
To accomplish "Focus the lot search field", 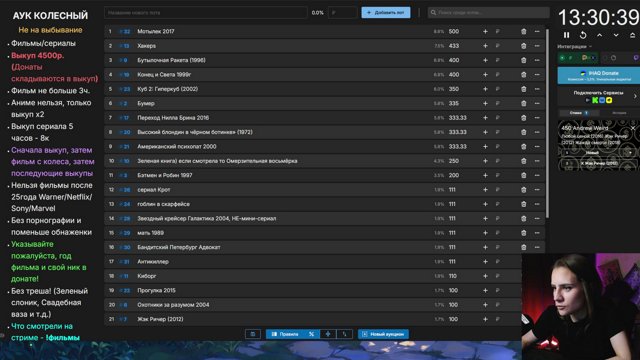I will [489, 13].
